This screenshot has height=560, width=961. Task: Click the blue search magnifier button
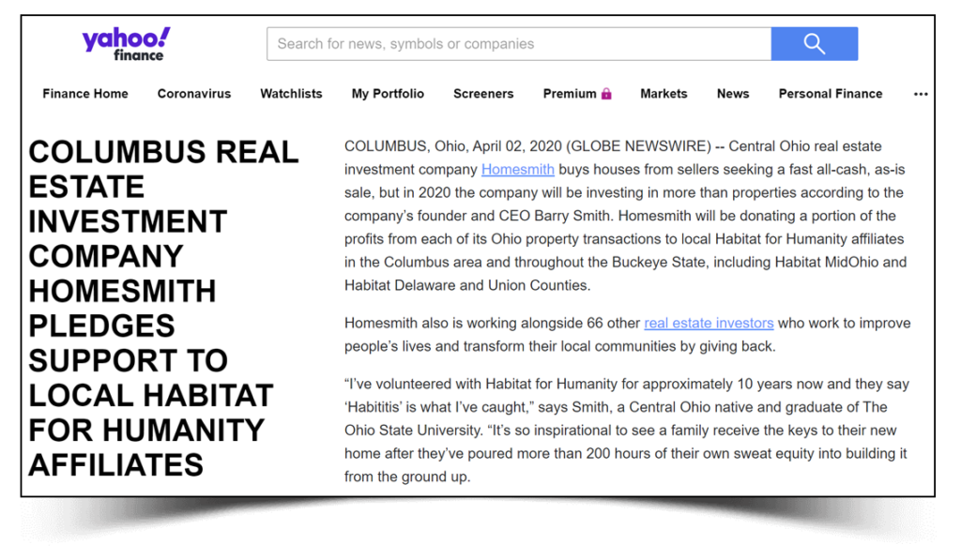[814, 43]
